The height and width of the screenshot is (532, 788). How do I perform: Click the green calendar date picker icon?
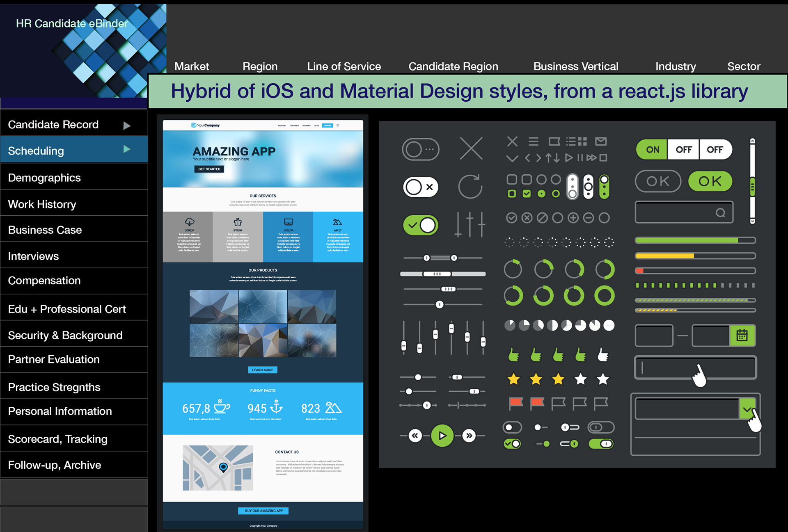pyautogui.click(x=742, y=336)
